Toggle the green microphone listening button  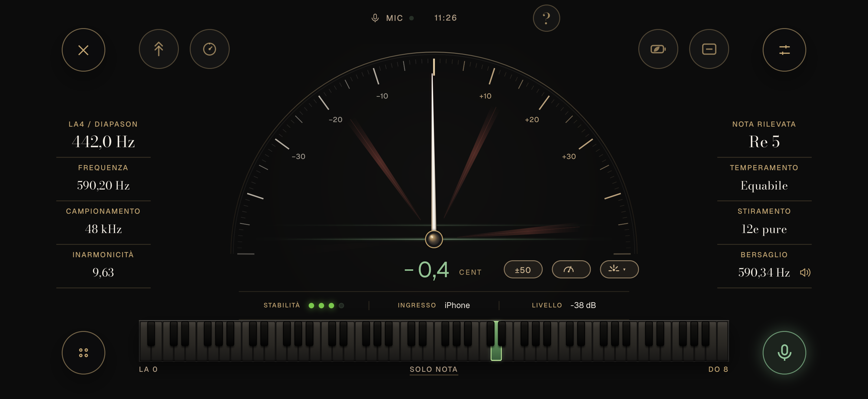(x=784, y=352)
